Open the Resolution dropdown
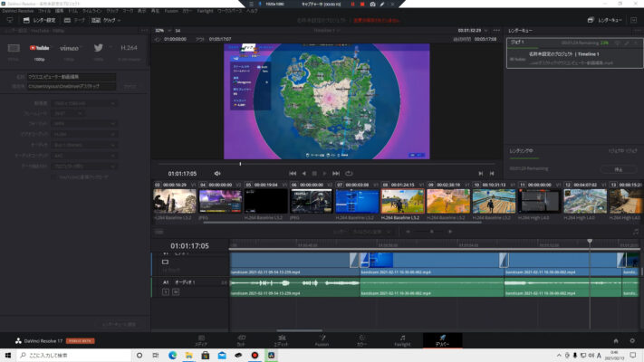Image resolution: width=644 pixels, height=362 pixels. 84,103
